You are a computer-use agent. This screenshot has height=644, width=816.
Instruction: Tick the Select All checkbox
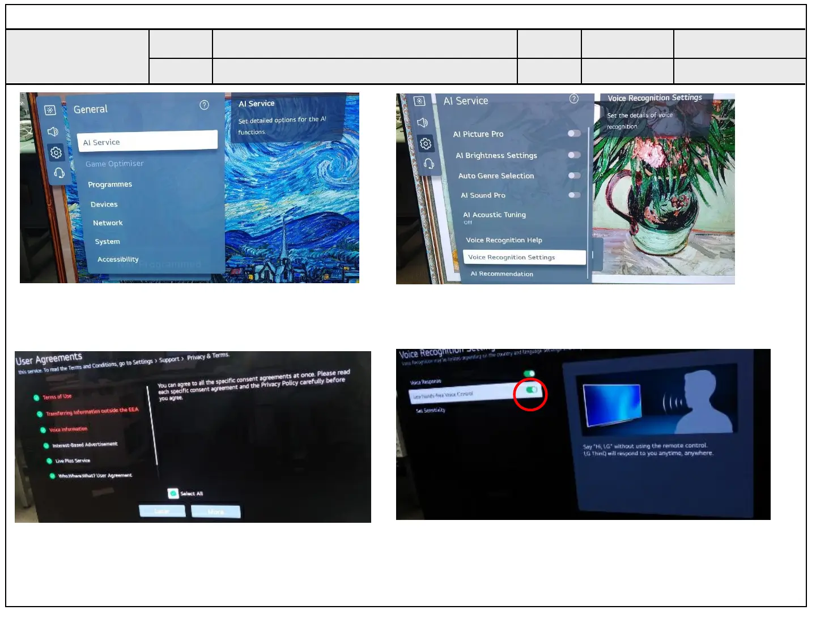[173, 493]
